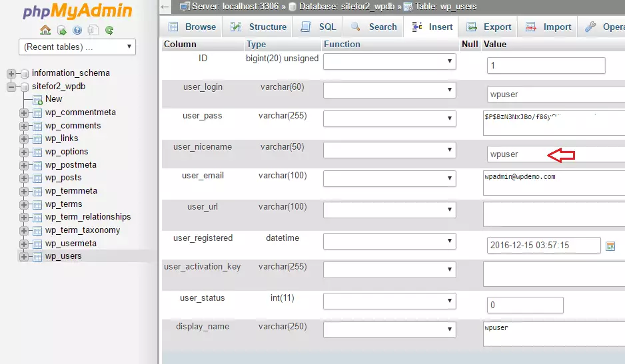The image size is (625, 364).
Task: Click the wp_options table icon
Action: pos(37,152)
